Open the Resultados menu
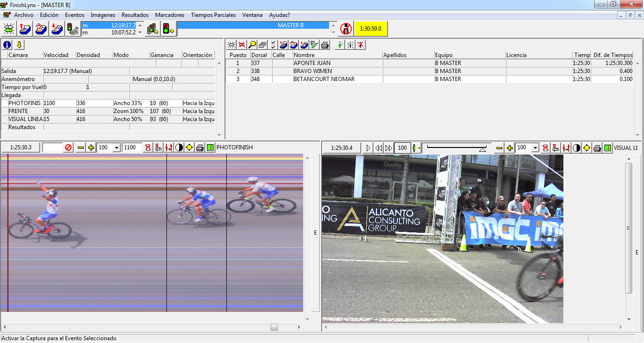 pos(135,15)
